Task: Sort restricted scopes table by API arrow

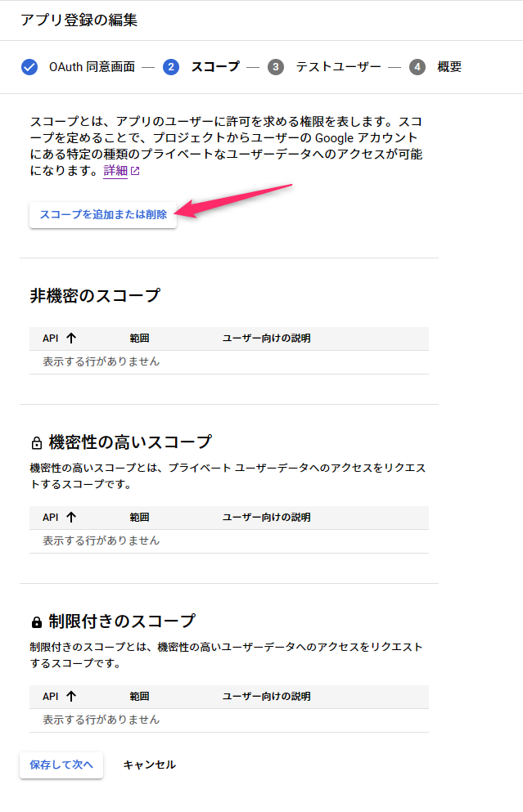Action: coord(71,696)
